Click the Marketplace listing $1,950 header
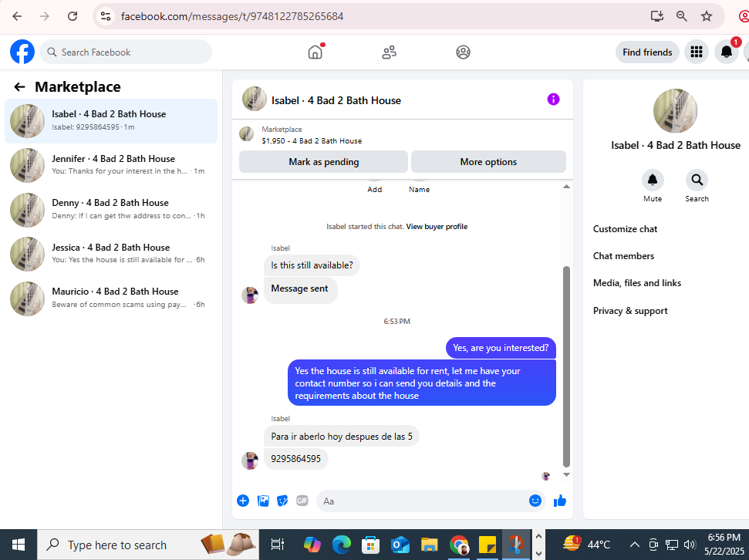Screen dimensions: 749x560 (312, 135)
